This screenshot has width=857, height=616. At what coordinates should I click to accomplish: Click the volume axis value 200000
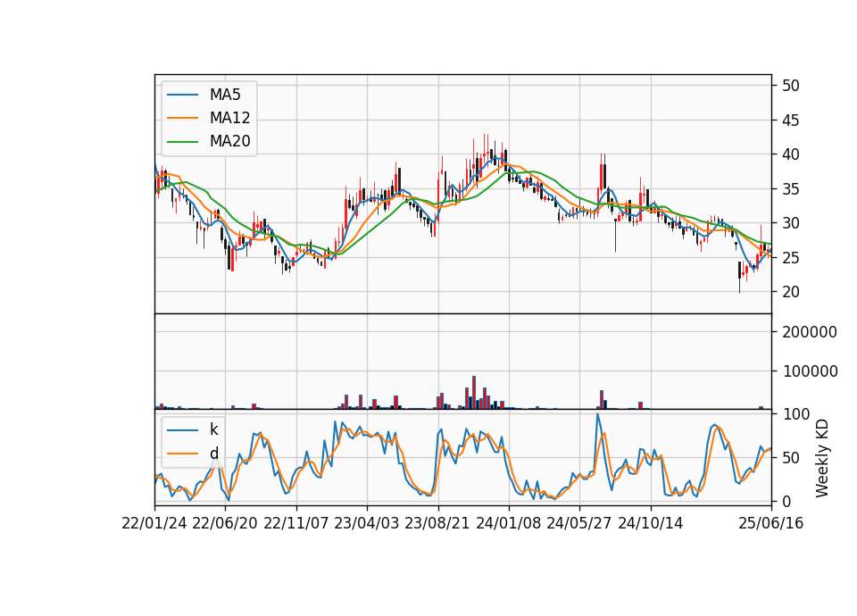(x=810, y=332)
